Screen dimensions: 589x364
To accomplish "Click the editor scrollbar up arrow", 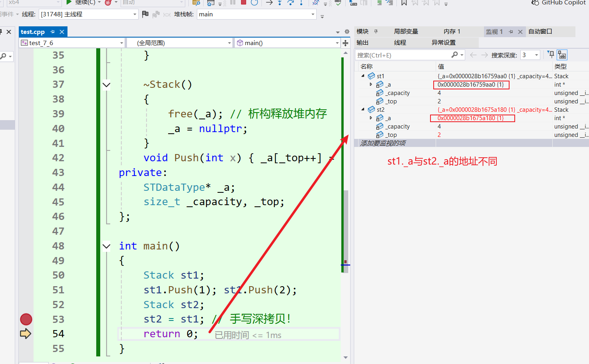I will coord(346,52).
